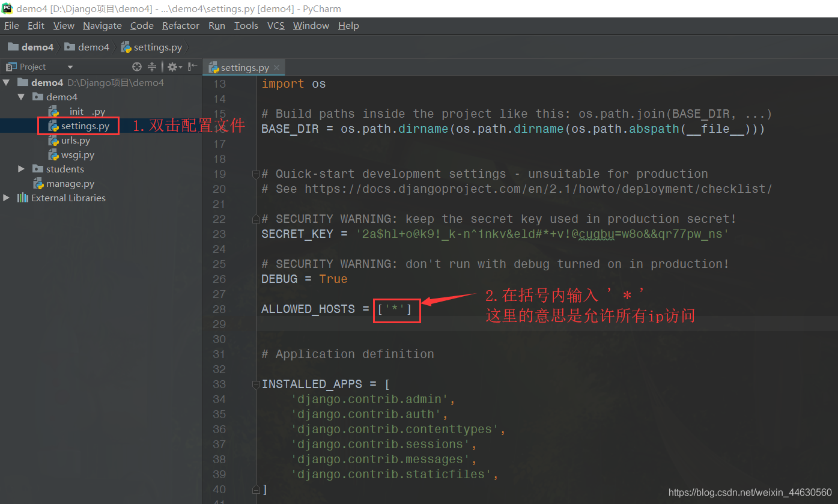This screenshot has height=504, width=838.
Task: Open the VCS menu
Action: pos(276,25)
